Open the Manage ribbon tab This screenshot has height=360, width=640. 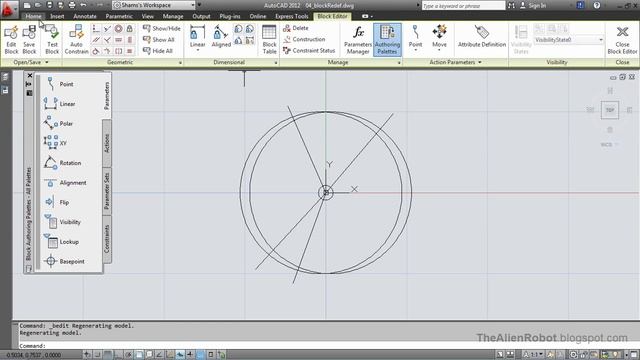click(x=173, y=16)
